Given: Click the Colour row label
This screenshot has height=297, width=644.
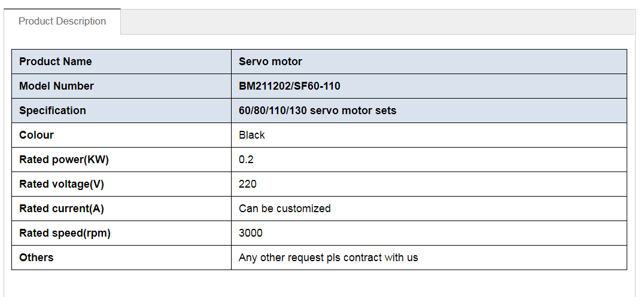Looking at the screenshot, I should pos(37,135).
